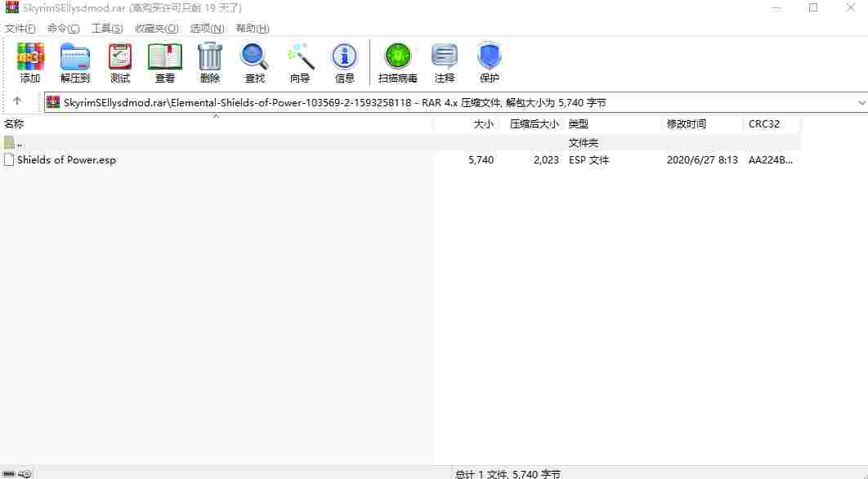Select file name Shields of Power.esp
Image resolution: width=868 pixels, height=479 pixels.
coord(66,160)
